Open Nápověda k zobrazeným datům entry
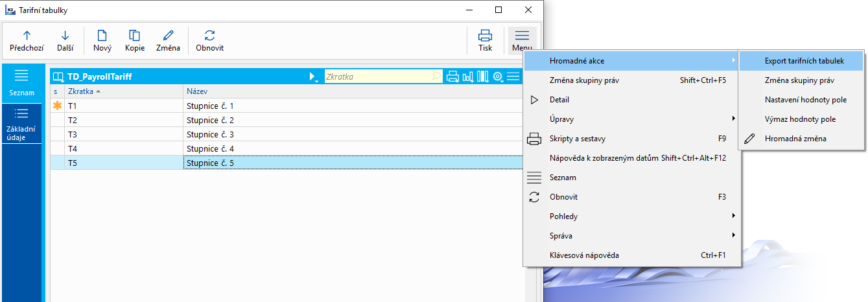868x302 pixels. tap(631, 158)
